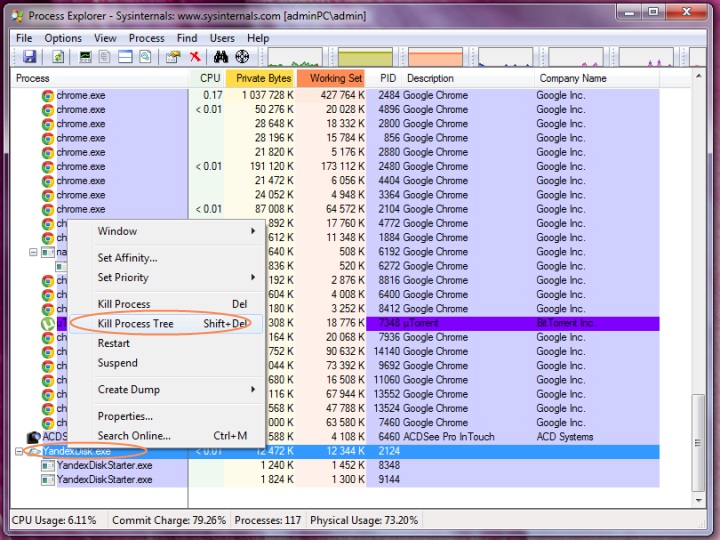Click Commit Charge 79.26% in status bar

click(x=169, y=520)
